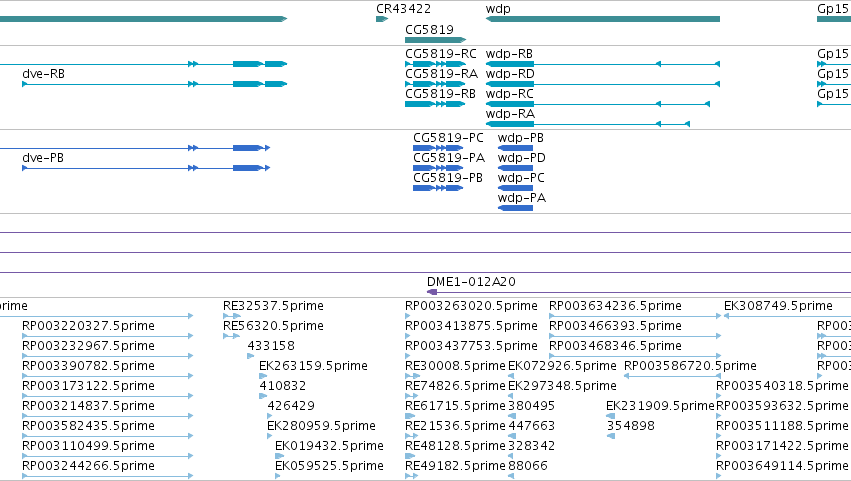Image resolution: width=851 pixels, height=481 pixels.
Task: Choose the CG5819-PA coding sequence label
Action: tap(449, 157)
